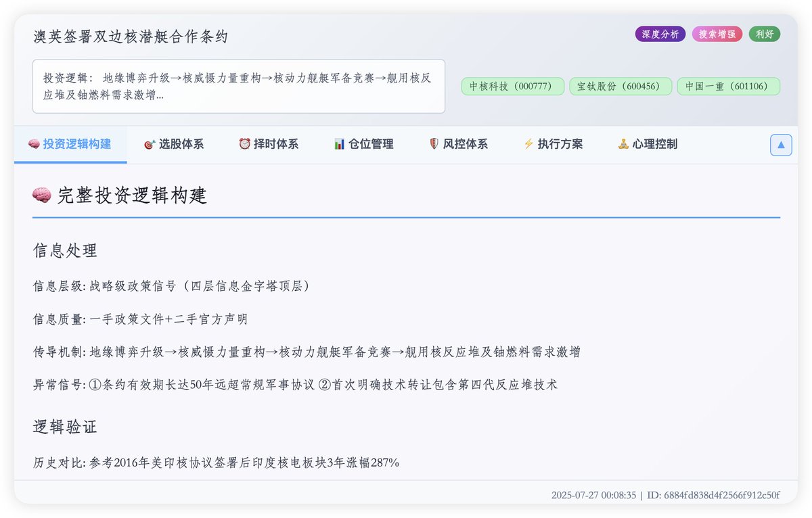The height and width of the screenshot is (518, 812).
Task: Switch to the 选股体系 tab
Action: [174, 144]
